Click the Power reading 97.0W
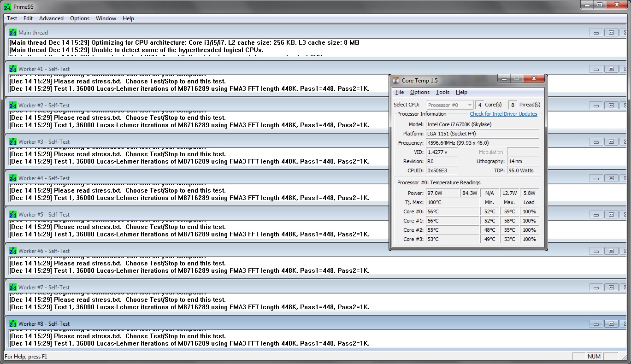 [x=442, y=193]
